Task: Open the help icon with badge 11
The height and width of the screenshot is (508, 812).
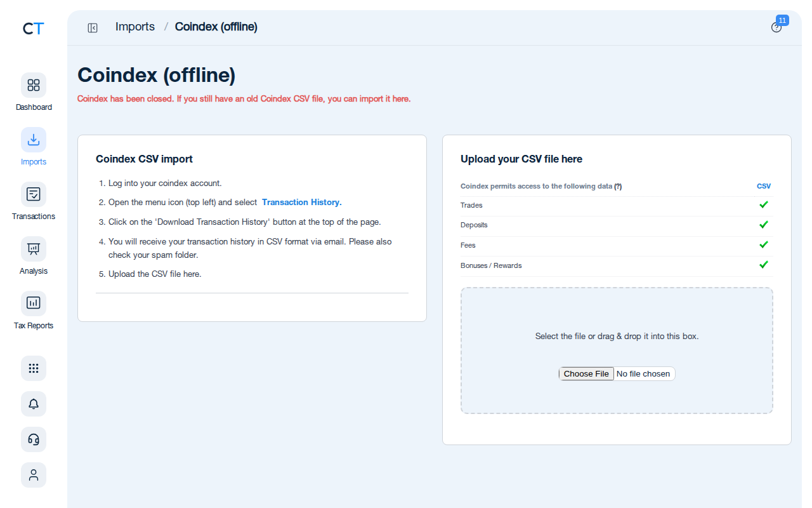Action: pyautogui.click(x=776, y=27)
